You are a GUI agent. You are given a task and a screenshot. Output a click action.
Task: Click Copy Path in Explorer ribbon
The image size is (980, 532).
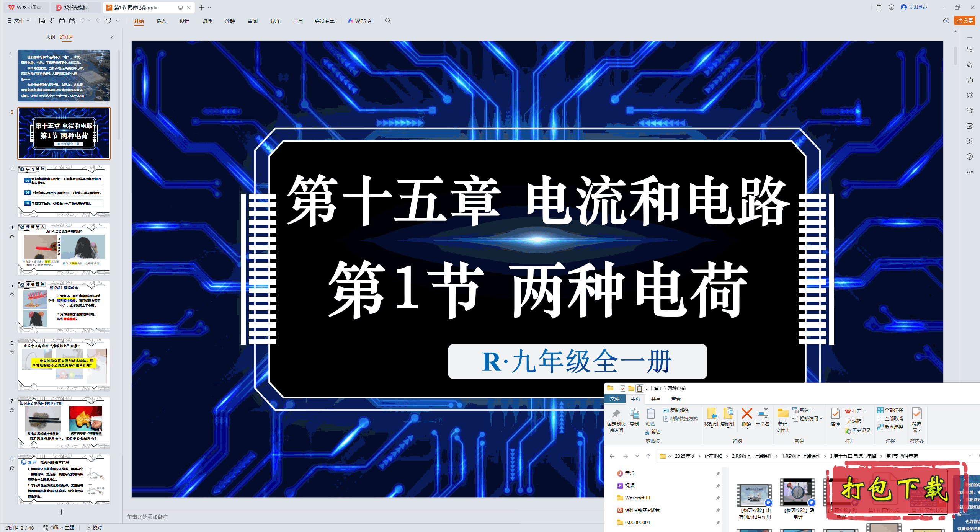[676, 410]
